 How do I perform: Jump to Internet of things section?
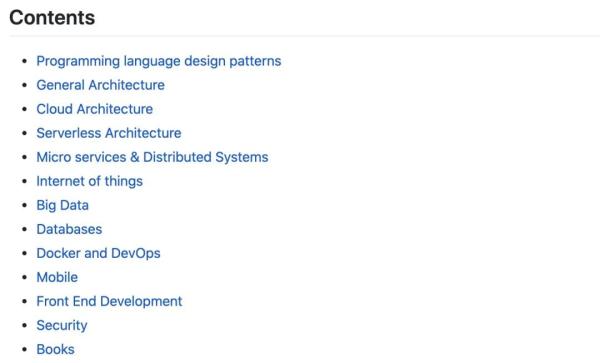coord(90,181)
